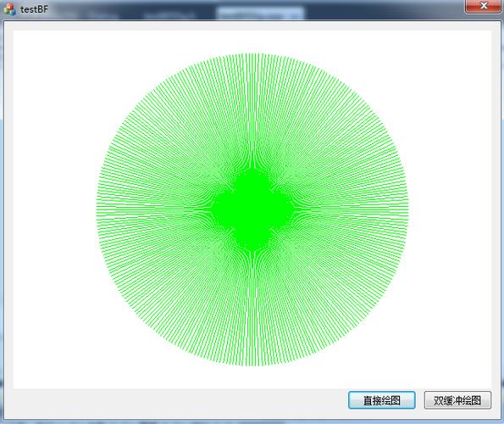The width and height of the screenshot is (504, 424).
Task: Click the 双缓冲绘图 button
Action: tap(457, 400)
